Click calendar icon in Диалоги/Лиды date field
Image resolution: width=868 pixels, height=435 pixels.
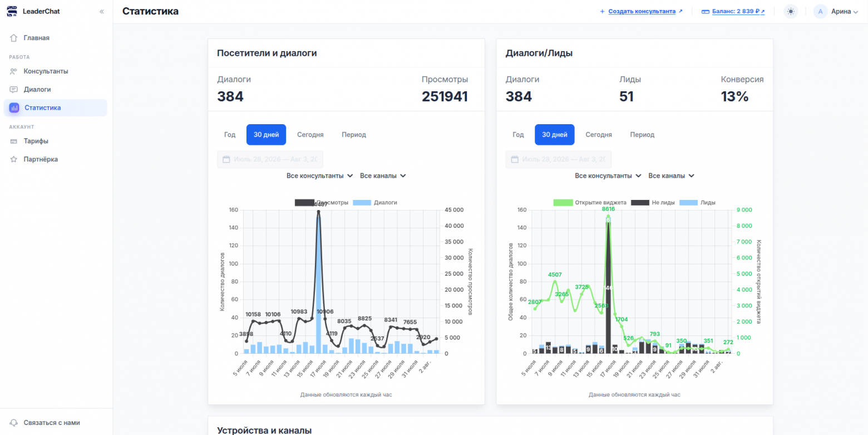click(515, 159)
